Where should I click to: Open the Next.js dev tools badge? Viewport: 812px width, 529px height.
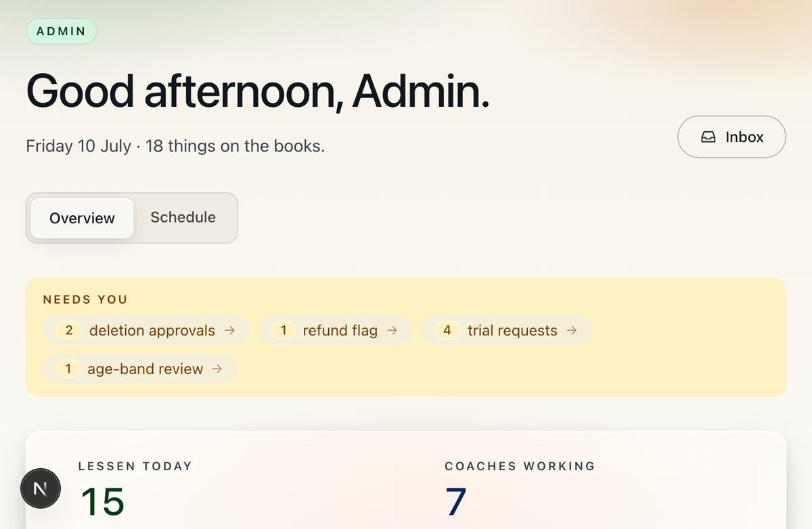[41, 488]
